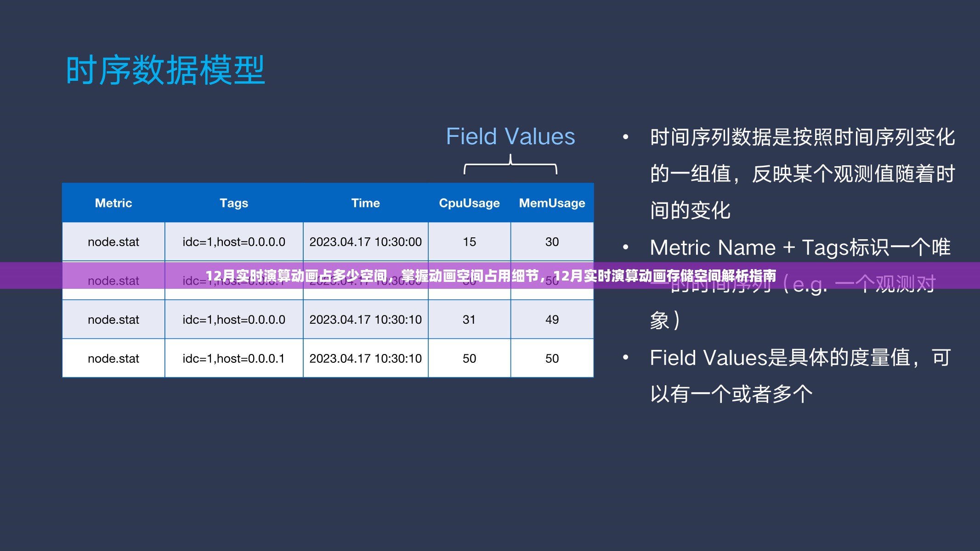
Task: Select node.stat in the 10:30:00 host=0.0.0.0 row
Action: (x=113, y=242)
